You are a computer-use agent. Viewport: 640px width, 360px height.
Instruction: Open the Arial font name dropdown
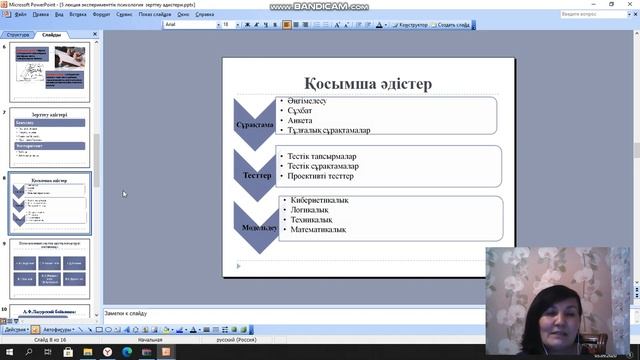click(x=219, y=25)
